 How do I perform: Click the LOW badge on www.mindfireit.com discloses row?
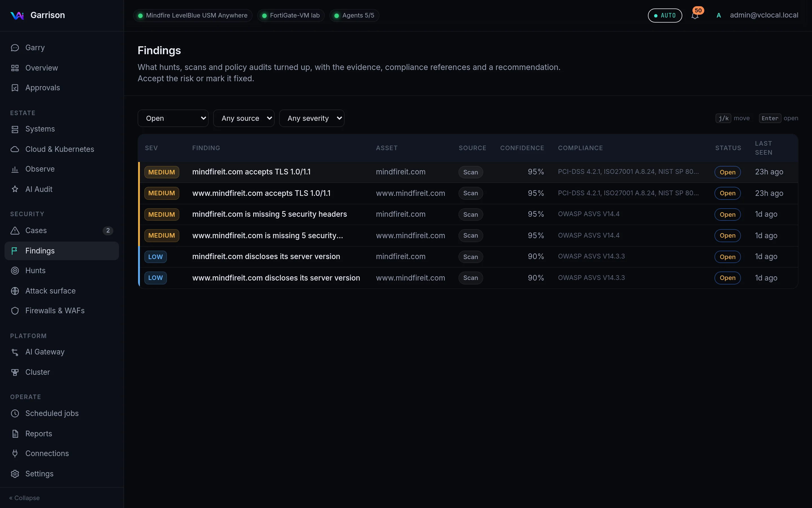tap(155, 278)
